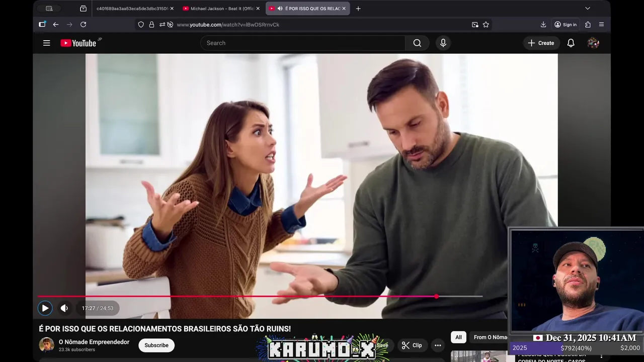Play the video with the play button
Screen dimensions: 644x362
pyautogui.click(x=45, y=308)
